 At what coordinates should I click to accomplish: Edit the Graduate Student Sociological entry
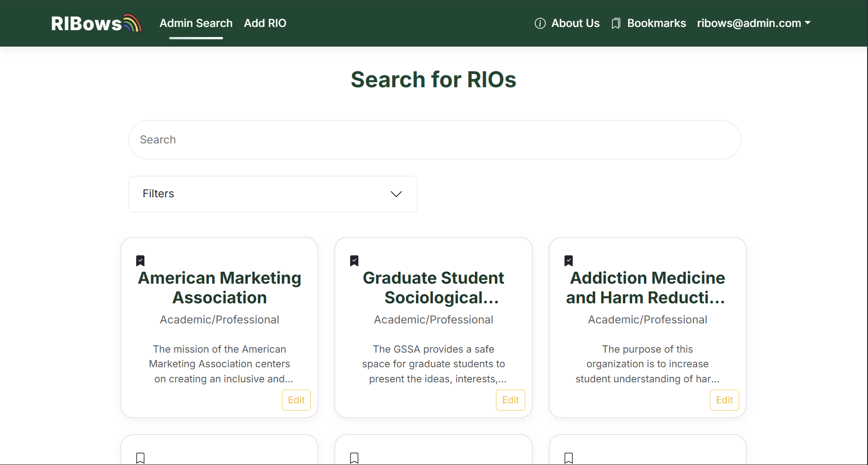tap(510, 400)
